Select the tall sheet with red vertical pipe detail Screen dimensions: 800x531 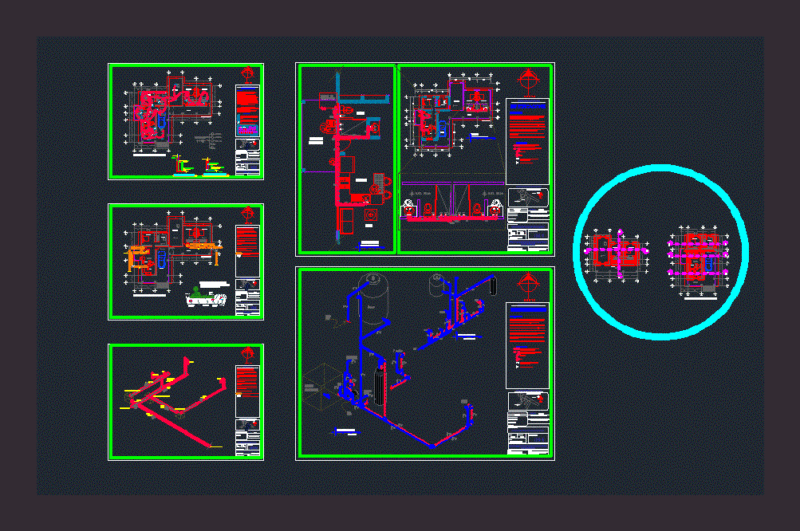tap(347, 159)
